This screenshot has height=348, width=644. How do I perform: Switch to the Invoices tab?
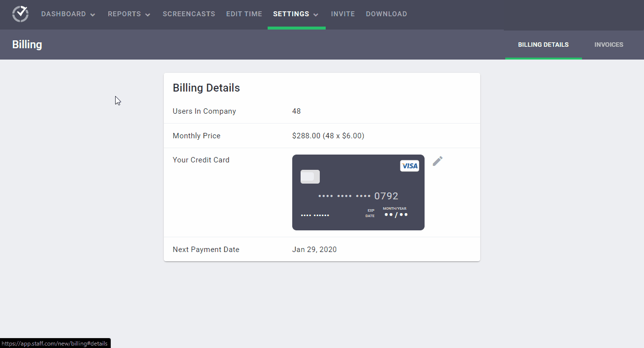click(x=609, y=44)
